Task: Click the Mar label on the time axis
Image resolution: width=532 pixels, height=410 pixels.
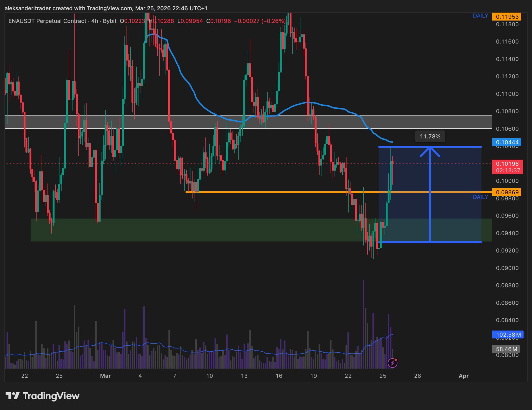Action: click(105, 376)
